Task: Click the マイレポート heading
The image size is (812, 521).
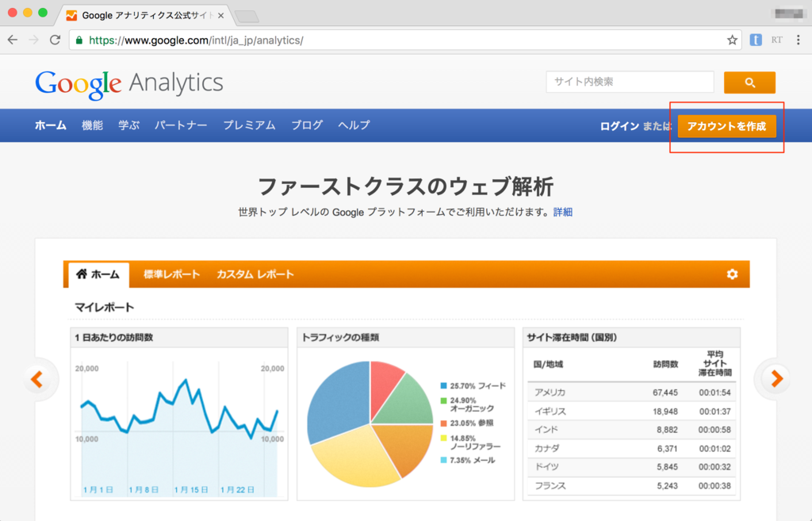Action: [104, 307]
